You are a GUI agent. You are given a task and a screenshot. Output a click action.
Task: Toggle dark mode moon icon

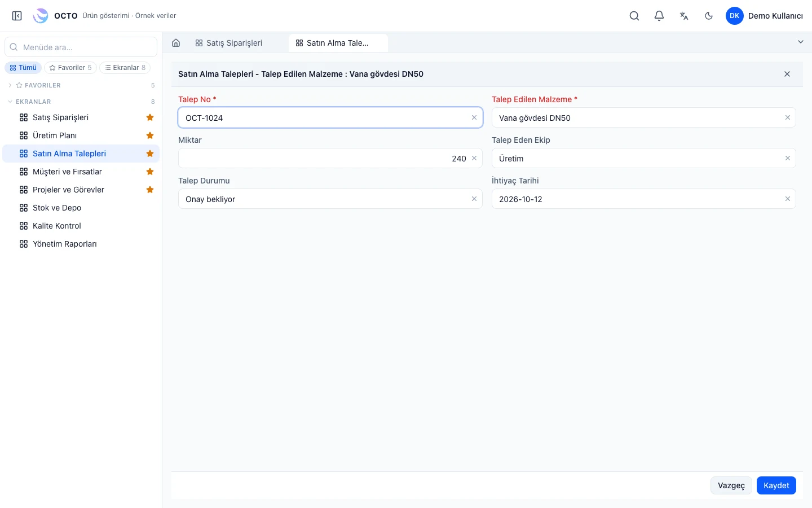pyautogui.click(x=709, y=16)
